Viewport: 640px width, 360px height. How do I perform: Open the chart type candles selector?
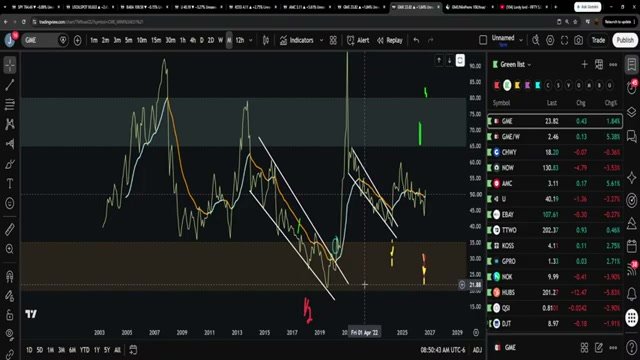266,40
